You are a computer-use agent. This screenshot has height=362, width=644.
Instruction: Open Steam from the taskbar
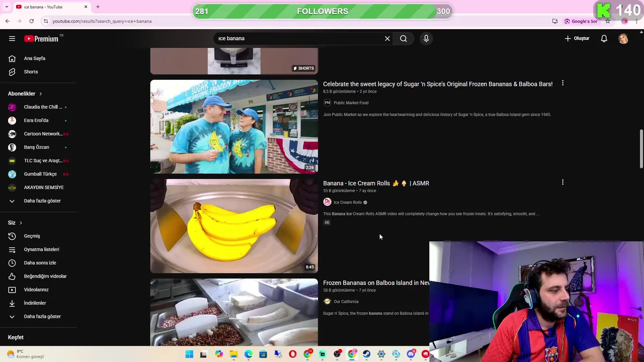366,354
